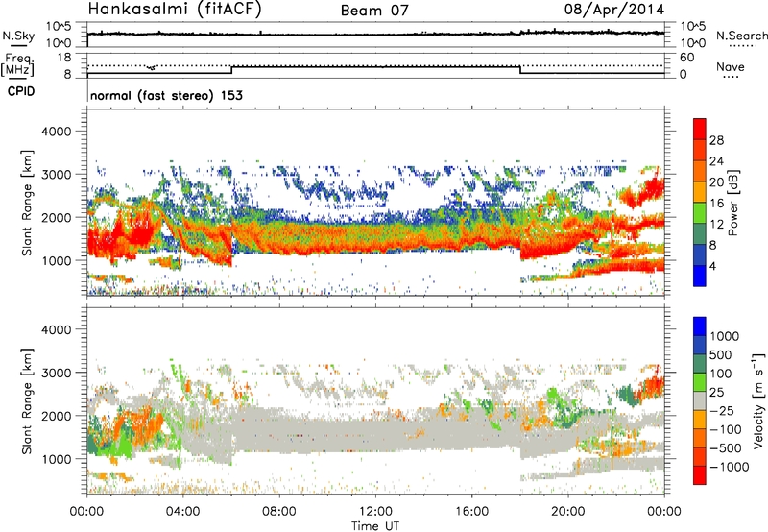This screenshot has width=768, height=532.
Task: Click the 4000 km tick on velocity panel
Action: point(56,329)
